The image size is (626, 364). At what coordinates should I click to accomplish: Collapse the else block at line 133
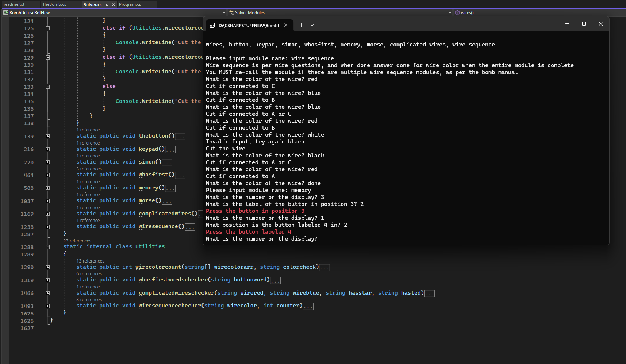[x=48, y=87]
